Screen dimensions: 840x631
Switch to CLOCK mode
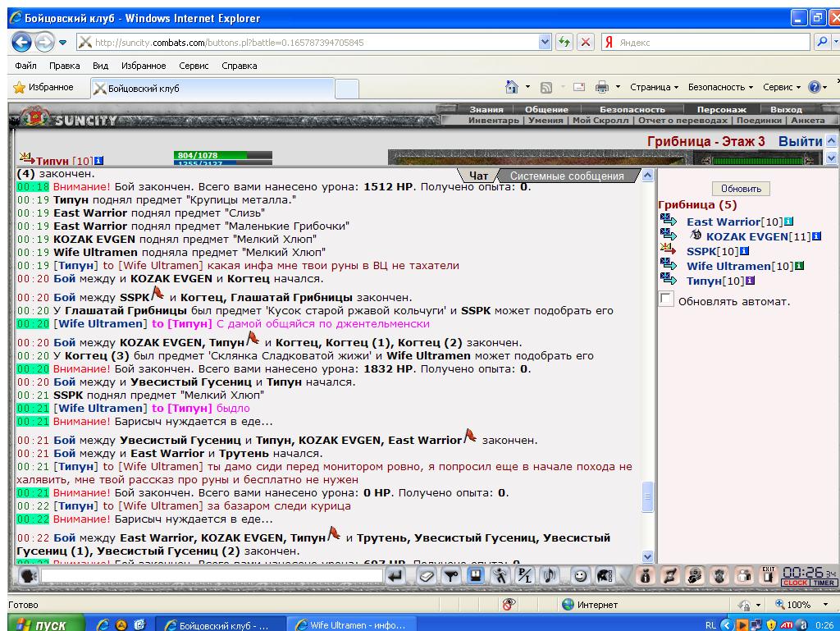click(x=796, y=583)
